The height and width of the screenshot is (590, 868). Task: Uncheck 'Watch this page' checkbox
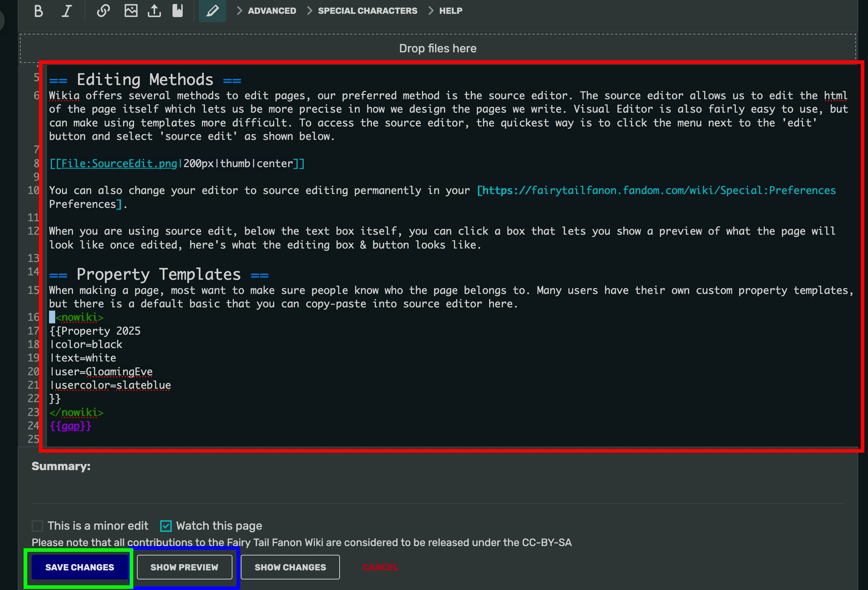[x=166, y=526]
